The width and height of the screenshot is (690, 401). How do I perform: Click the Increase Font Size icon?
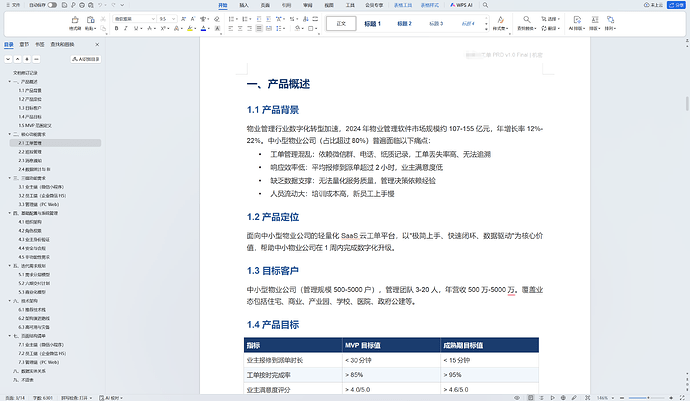184,19
